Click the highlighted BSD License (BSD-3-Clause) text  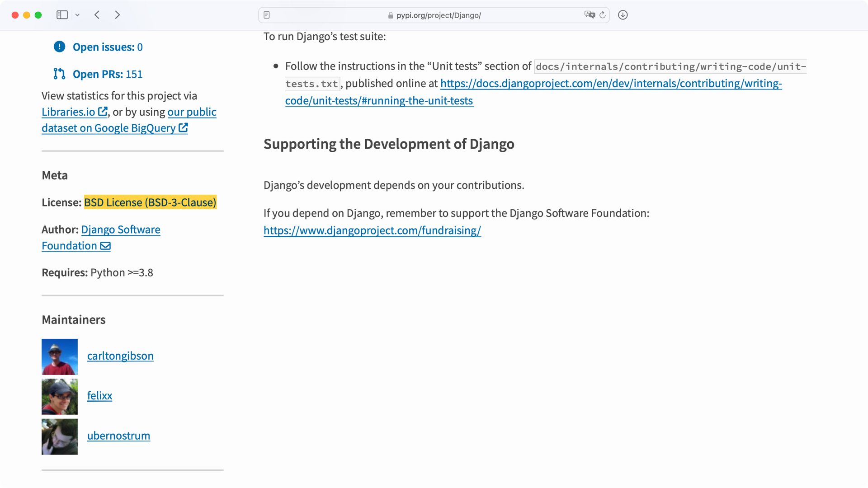150,202
